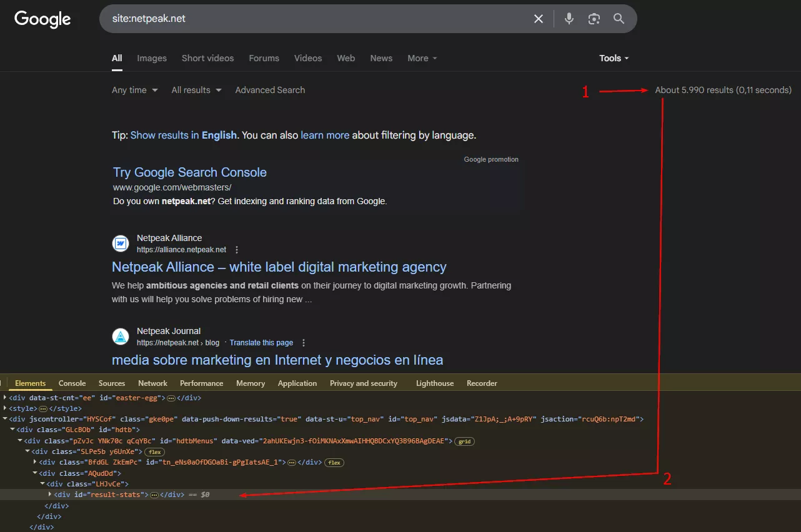This screenshot has width=801, height=532.
Task: Collapse the SLPe5b y6UnXe div node
Action: coord(27,451)
